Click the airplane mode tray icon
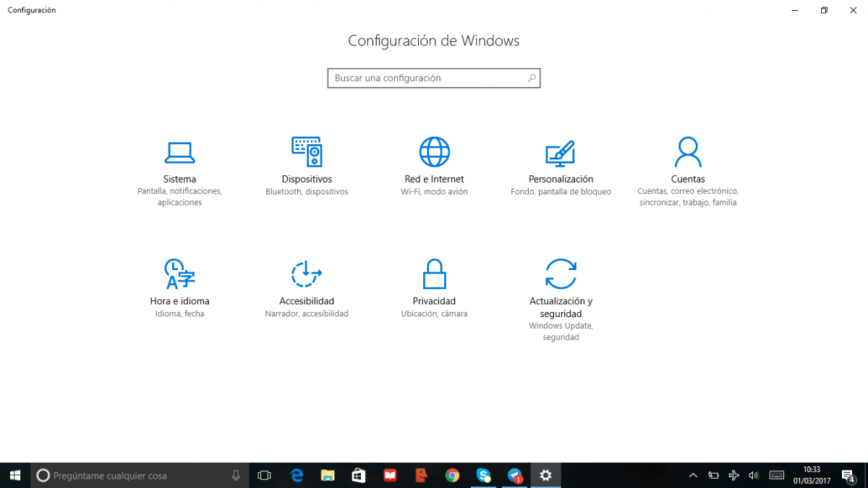 pos(734,476)
